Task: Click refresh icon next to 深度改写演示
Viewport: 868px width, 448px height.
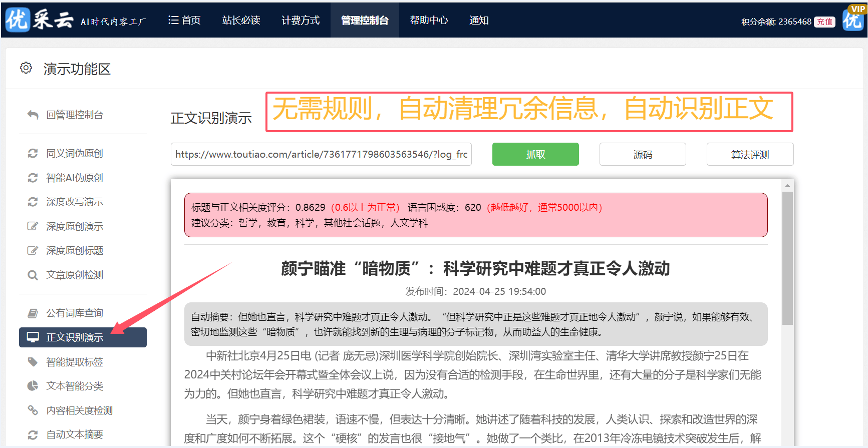Action: (x=33, y=202)
